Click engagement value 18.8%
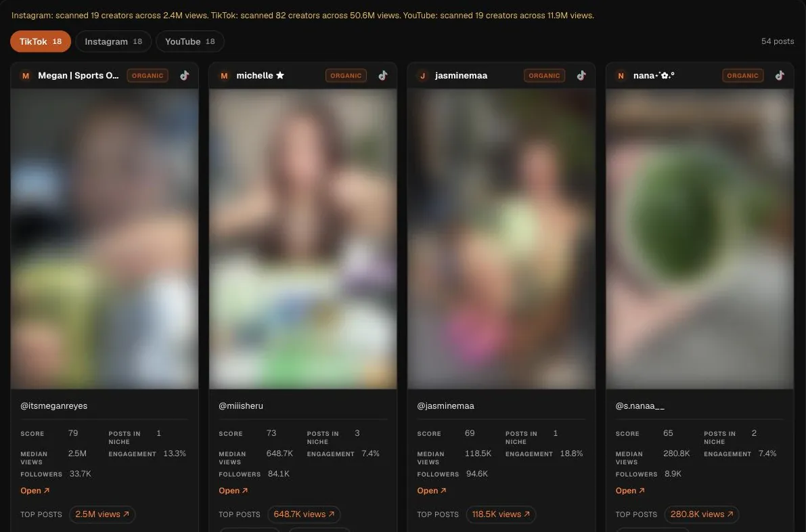806x532 pixels. [572, 453]
